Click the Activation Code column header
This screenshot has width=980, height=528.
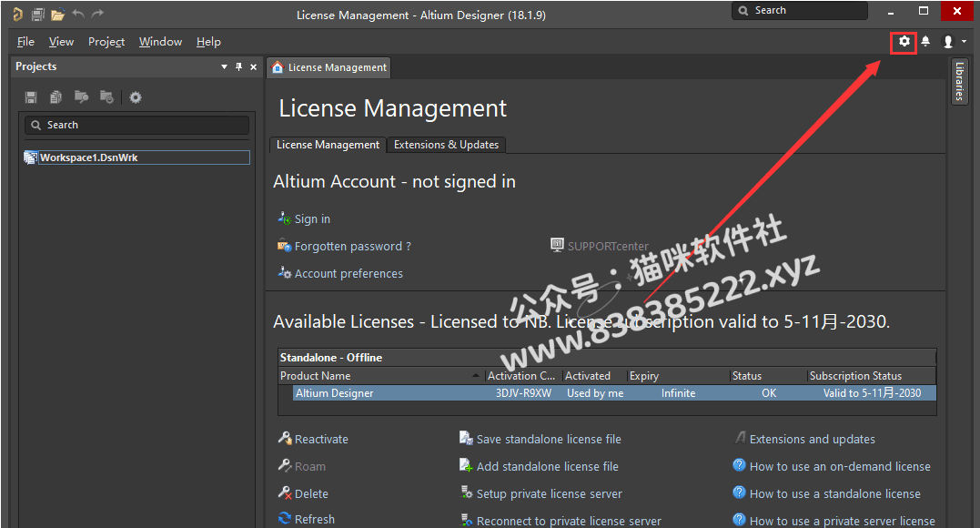tap(522, 376)
